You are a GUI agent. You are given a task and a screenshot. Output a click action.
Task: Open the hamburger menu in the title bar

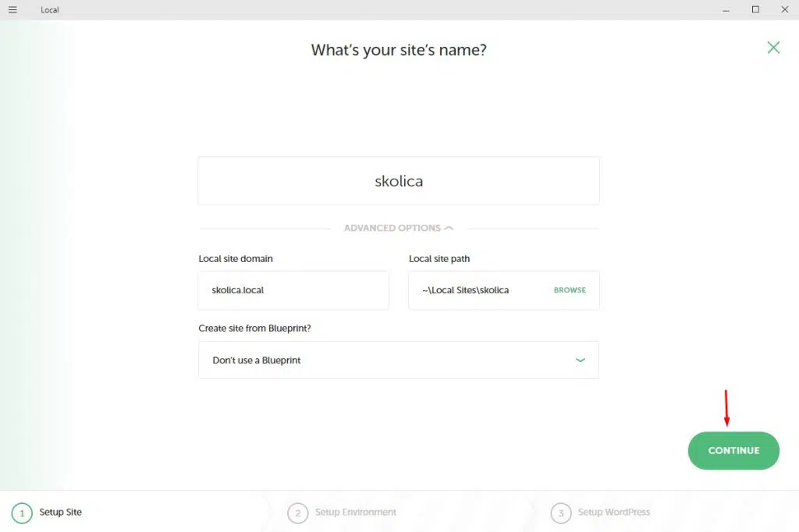[12, 9]
